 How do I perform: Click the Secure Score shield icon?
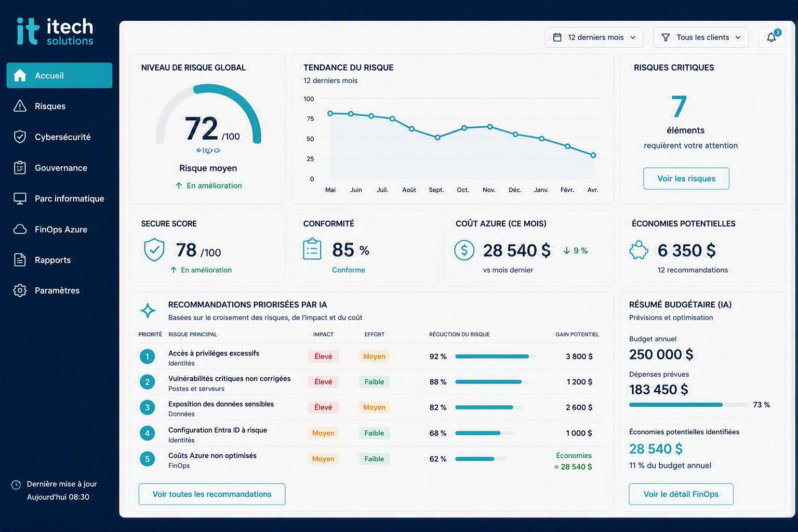point(154,250)
